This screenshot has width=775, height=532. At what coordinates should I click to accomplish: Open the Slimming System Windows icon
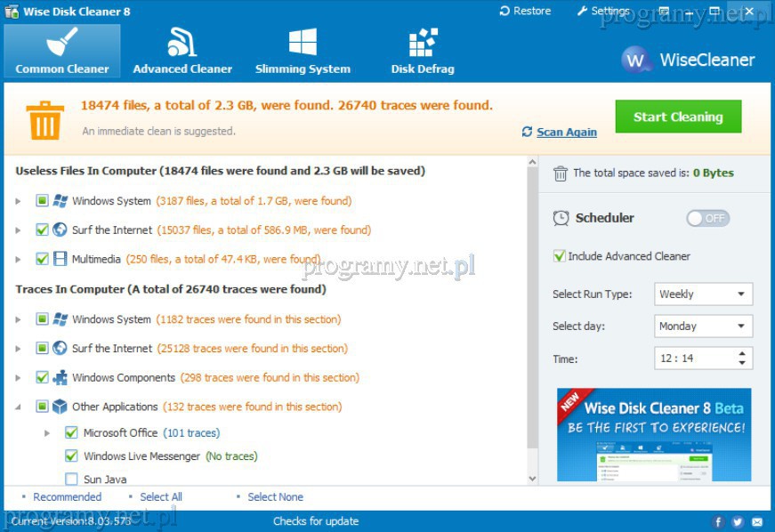click(303, 43)
